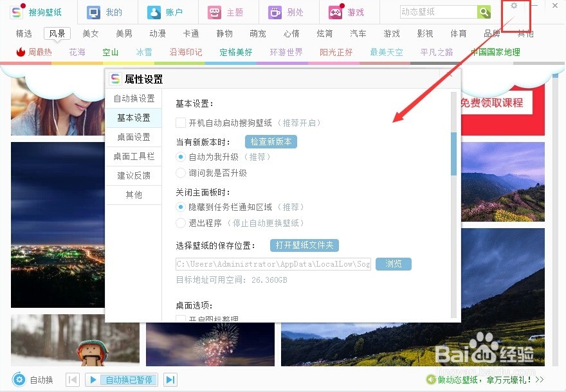Switch to the 风景 tab

57,33
